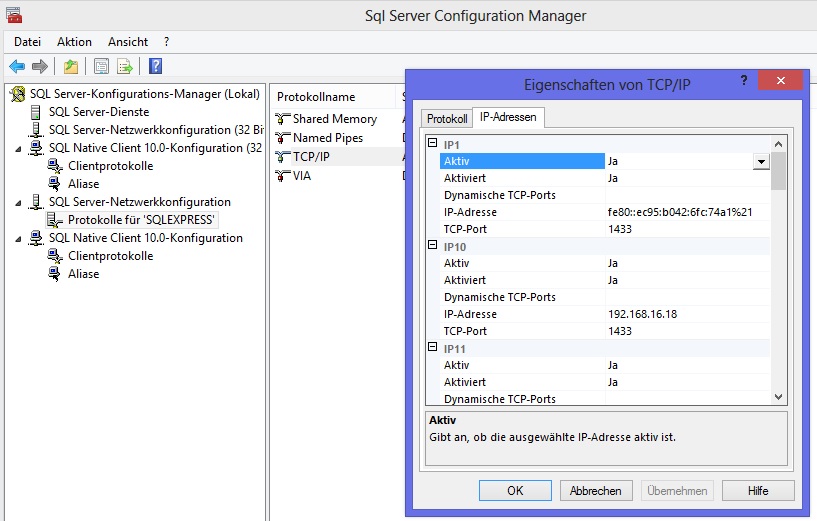Screen dimensions: 817x521
Task: Click the TCP/IP protocol icon
Action: click(x=282, y=157)
